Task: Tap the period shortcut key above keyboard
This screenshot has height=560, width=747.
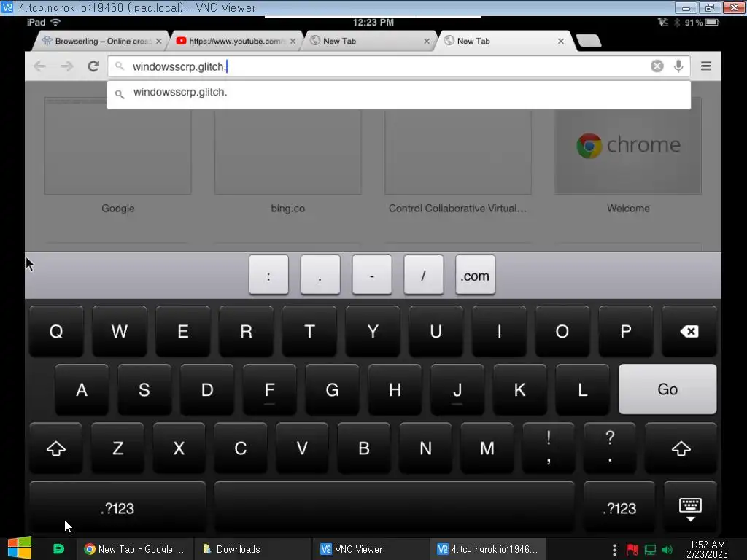Action: 320,275
